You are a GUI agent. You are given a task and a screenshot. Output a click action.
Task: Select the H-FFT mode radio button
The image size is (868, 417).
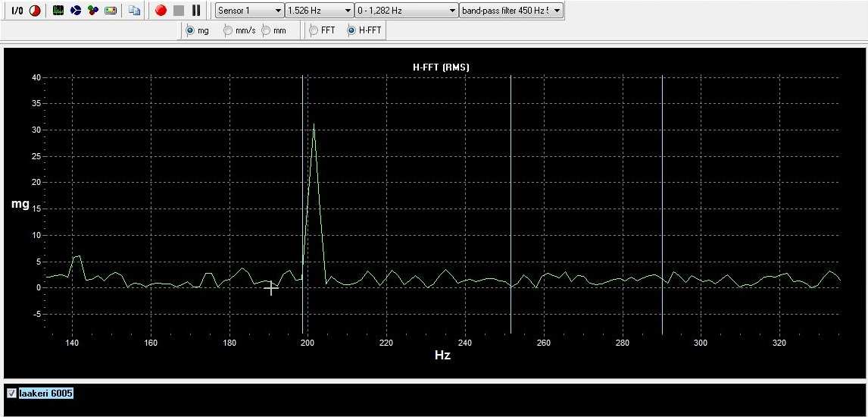pyautogui.click(x=351, y=31)
